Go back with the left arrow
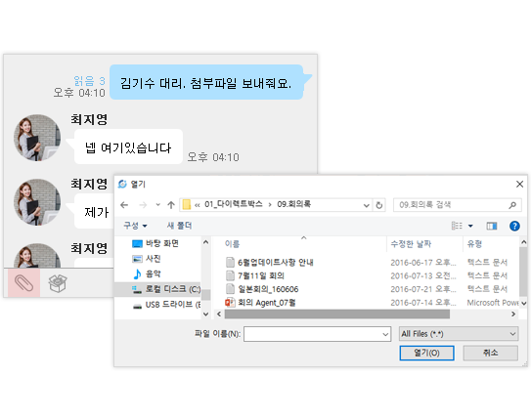531x420 pixels. click(124, 205)
